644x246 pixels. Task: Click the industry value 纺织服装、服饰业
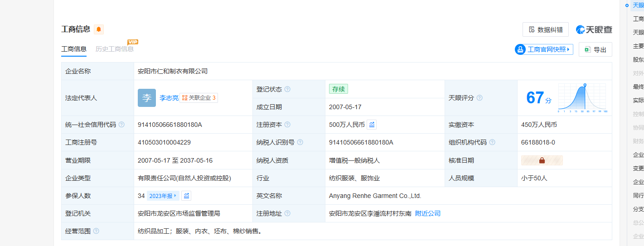(354, 178)
